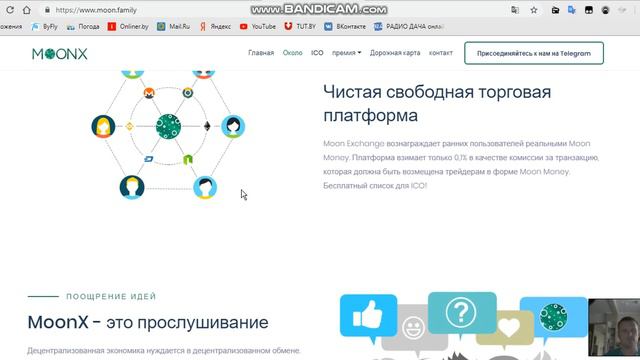
Task: Click the MOONX logo
Action: [60, 54]
